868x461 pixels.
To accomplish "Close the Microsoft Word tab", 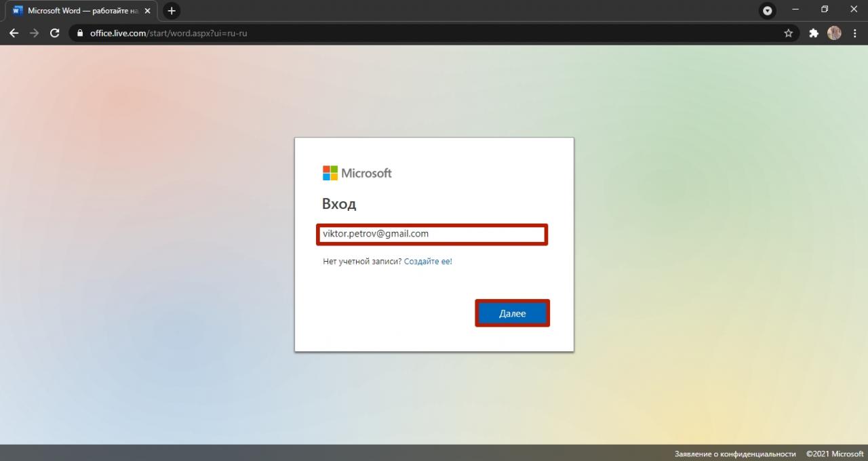I will (x=148, y=11).
